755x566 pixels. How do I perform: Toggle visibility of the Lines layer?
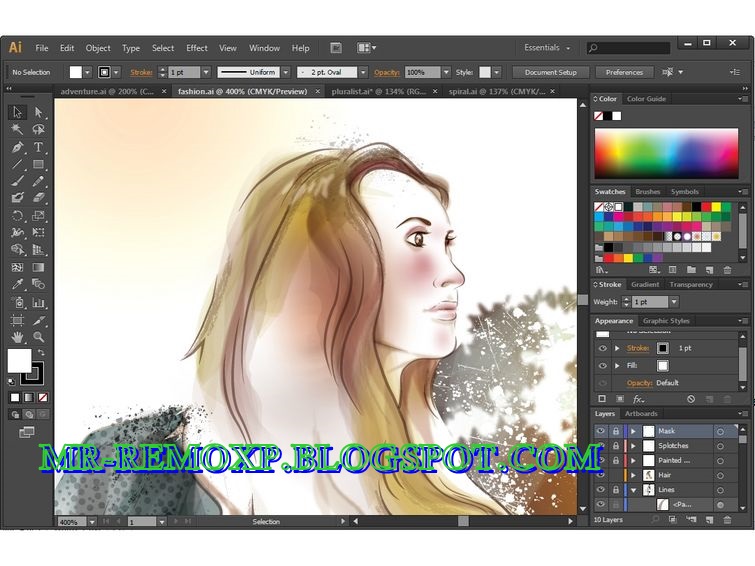click(x=600, y=490)
